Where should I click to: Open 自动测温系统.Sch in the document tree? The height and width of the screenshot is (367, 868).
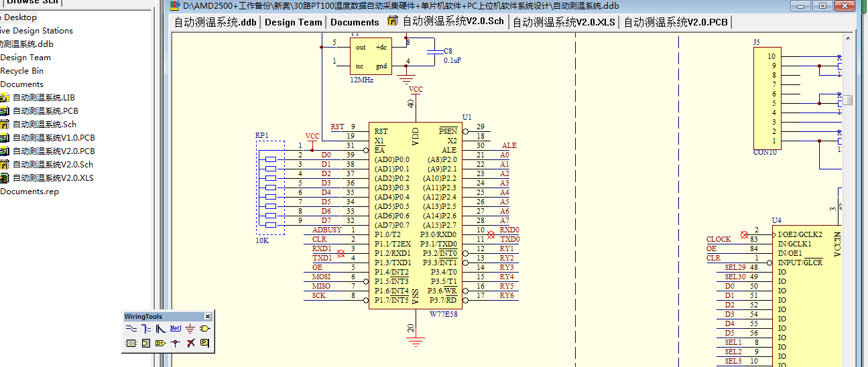click(x=44, y=125)
